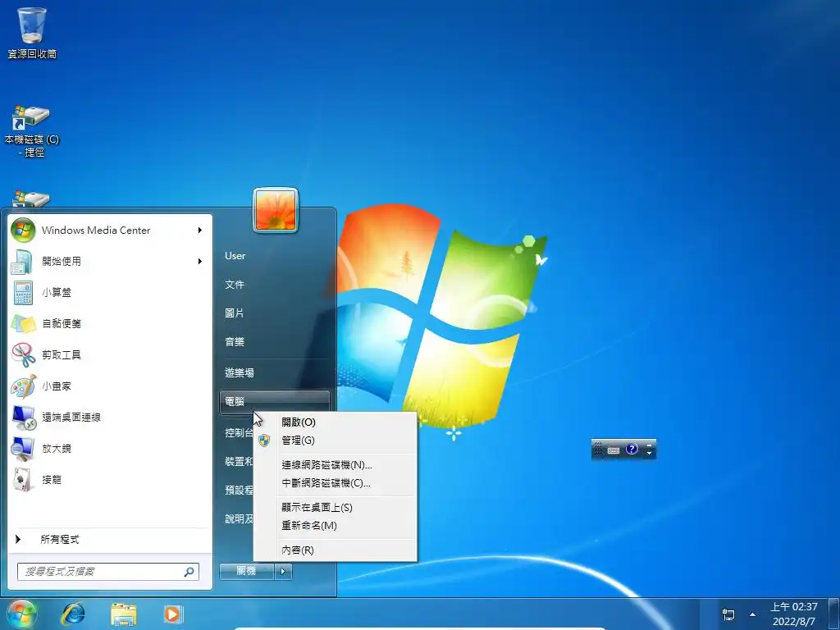Launch 遠端桌面連線 remote desktop
Screen dimensions: 840x630
pos(110,418)
